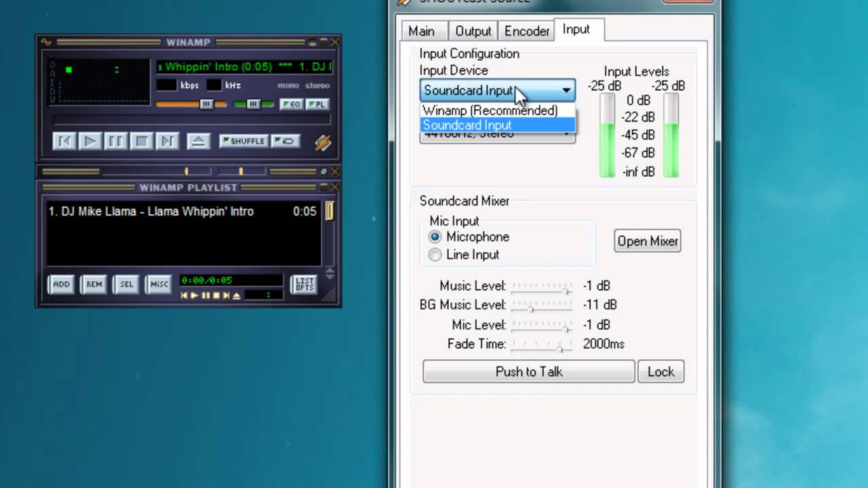Toggle Winamp repeat mode button
This screenshot has height=488, width=868.
[285, 141]
